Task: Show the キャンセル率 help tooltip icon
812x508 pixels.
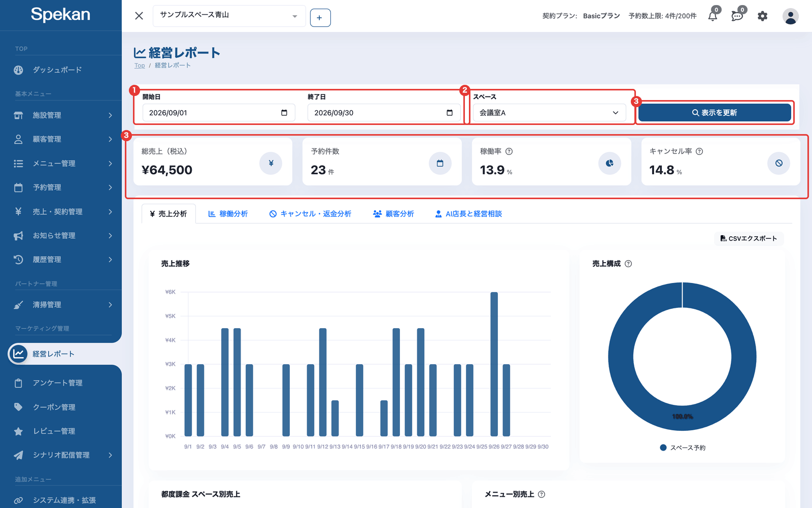Action: tap(699, 151)
